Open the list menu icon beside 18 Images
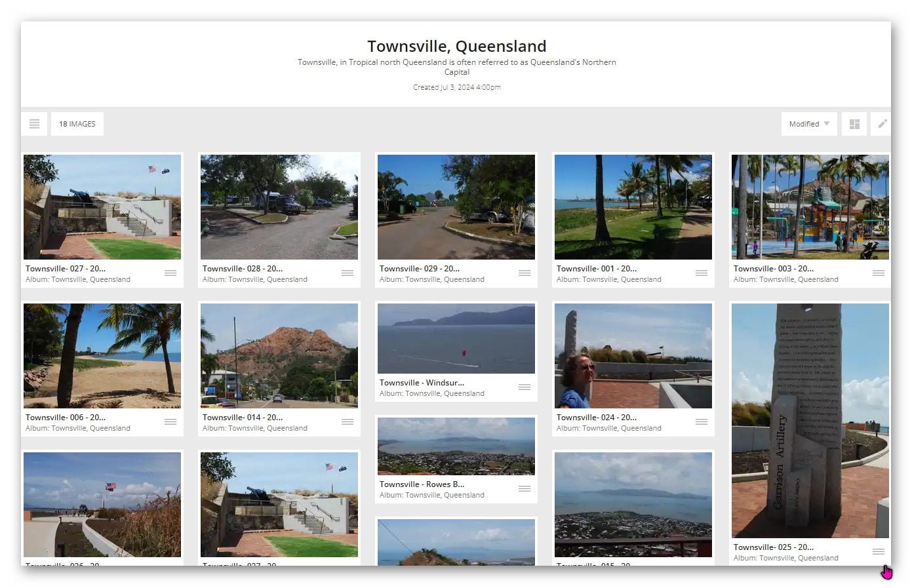This screenshot has width=912, height=588. point(34,124)
